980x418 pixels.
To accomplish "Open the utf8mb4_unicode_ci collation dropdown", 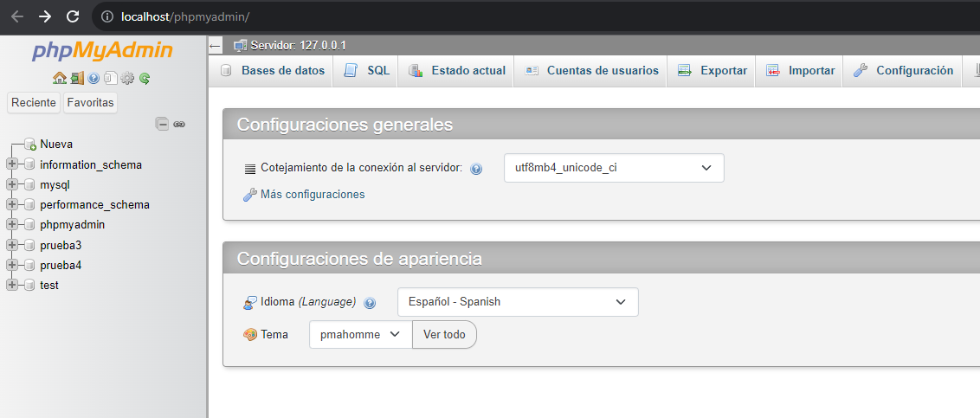I will [x=614, y=168].
